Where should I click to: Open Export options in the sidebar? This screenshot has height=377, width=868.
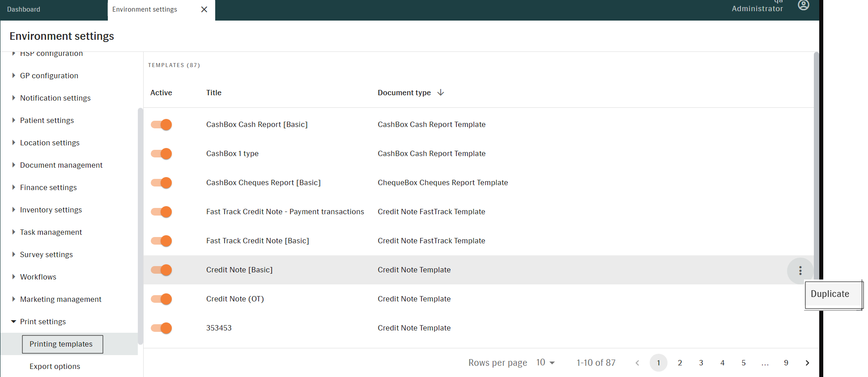(55, 366)
